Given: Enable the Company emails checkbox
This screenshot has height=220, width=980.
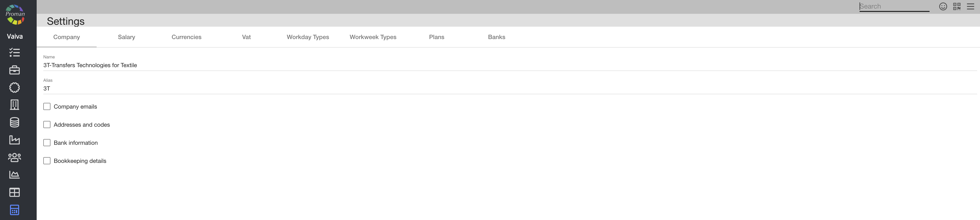Looking at the screenshot, I should (47, 107).
